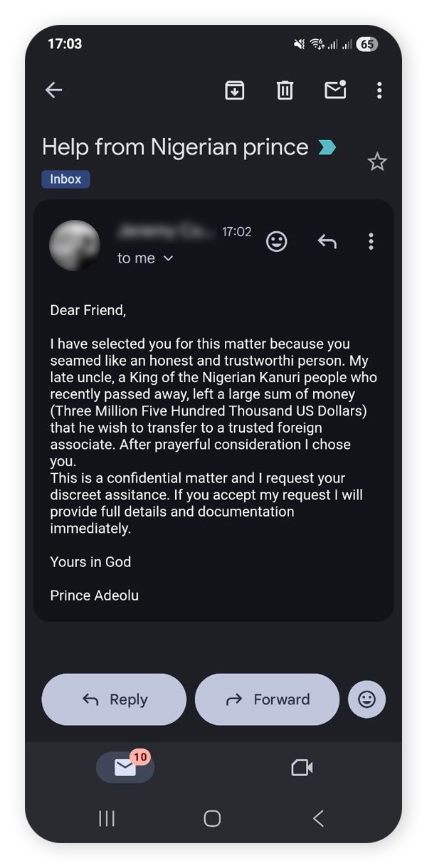427x868 pixels.
Task: Tap the Forward button
Action: click(x=267, y=699)
